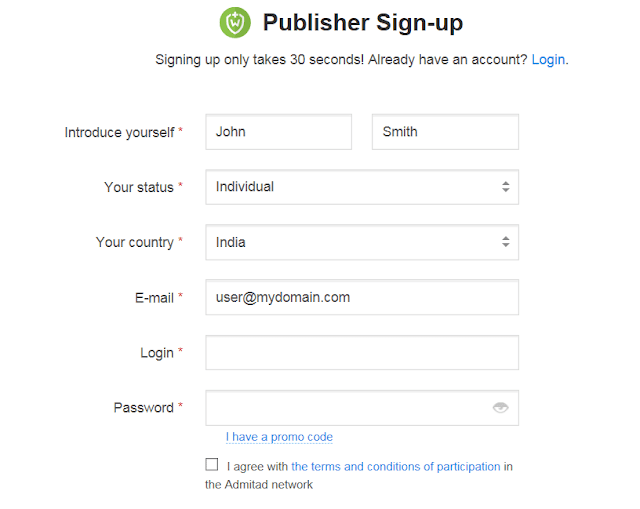Show password using the eye icon
Screen dimensions: 640x509
500,407
